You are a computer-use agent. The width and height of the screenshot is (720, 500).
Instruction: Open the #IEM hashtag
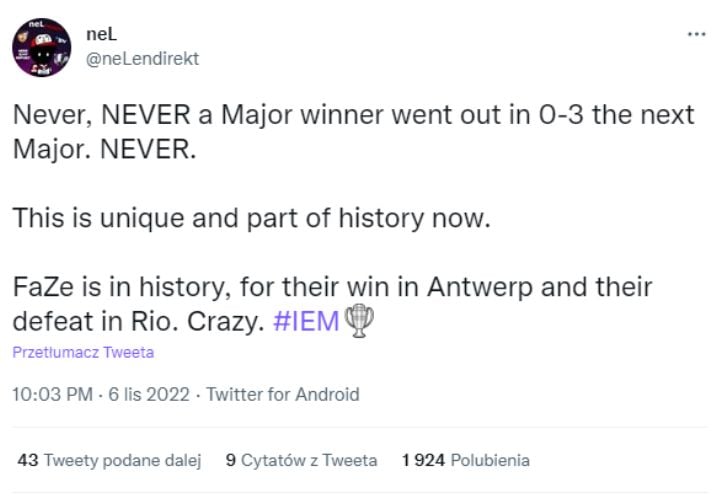(x=305, y=323)
